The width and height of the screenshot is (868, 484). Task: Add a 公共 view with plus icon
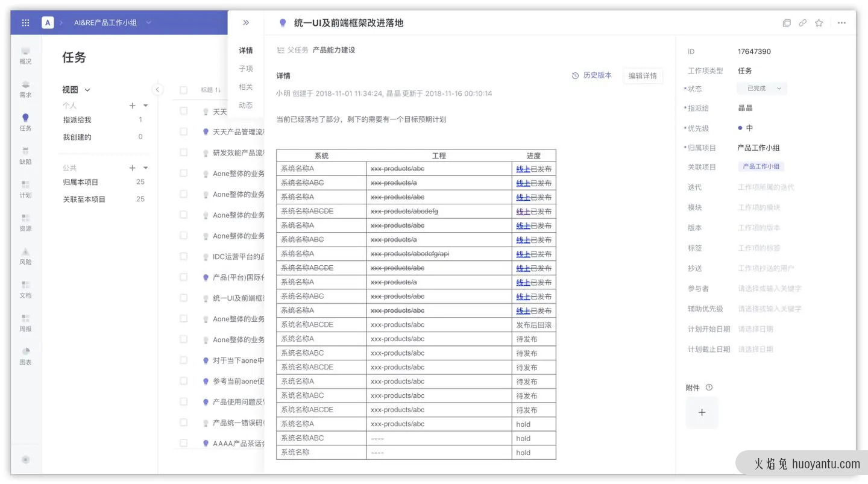(133, 168)
